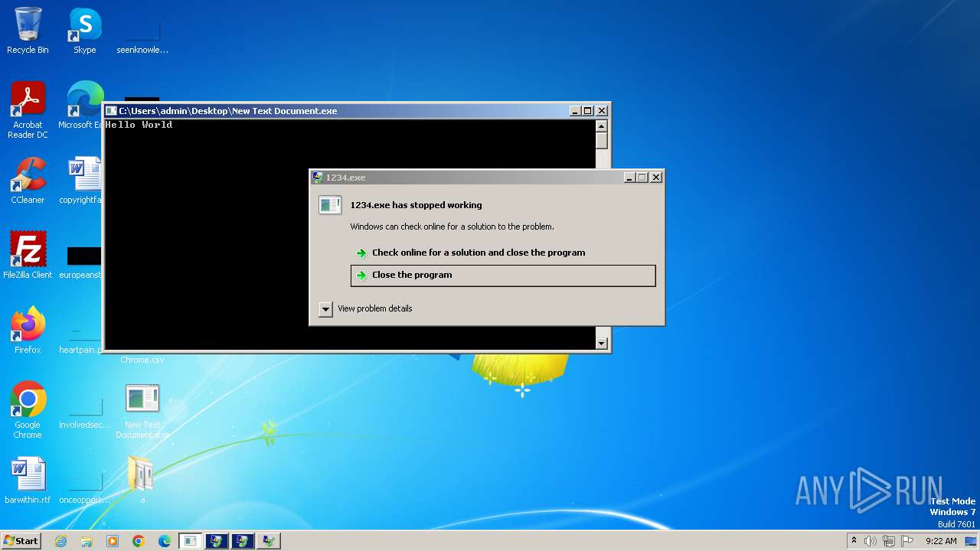The width and height of the screenshot is (980, 551).
Task: Select the 1234.exe error taskbar button
Action: click(269, 541)
